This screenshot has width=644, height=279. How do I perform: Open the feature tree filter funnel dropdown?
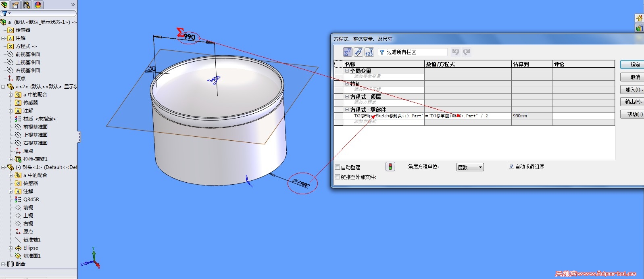click(6, 13)
